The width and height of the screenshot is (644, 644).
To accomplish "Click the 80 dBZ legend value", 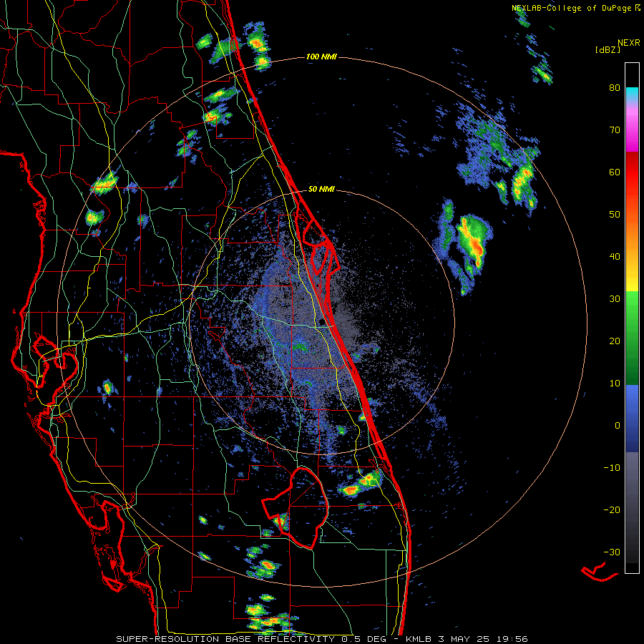I will 615,88.
